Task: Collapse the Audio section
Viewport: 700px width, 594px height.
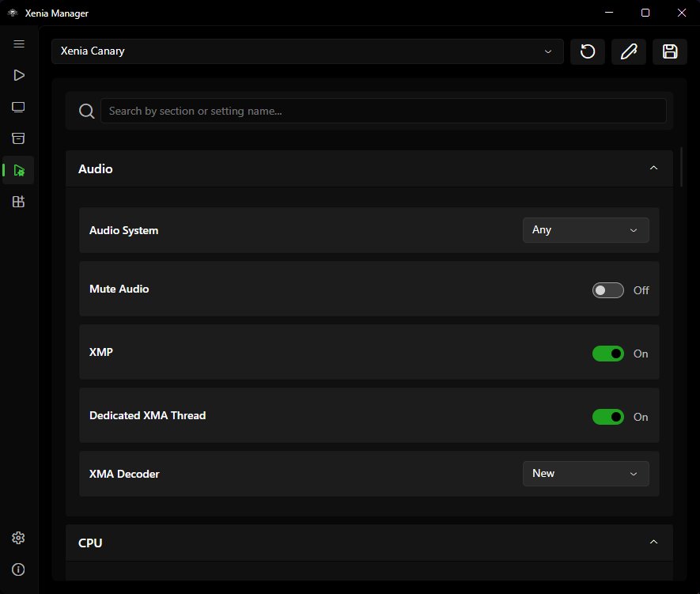Action: click(x=653, y=168)
